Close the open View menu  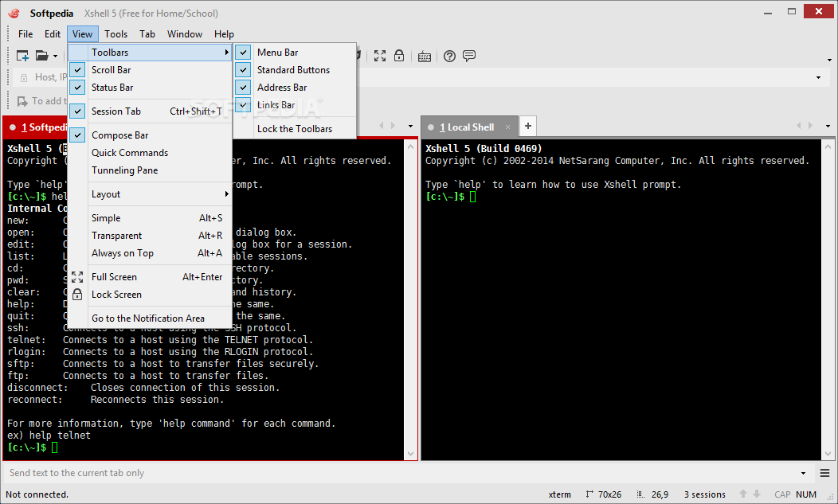coord(82,34)
